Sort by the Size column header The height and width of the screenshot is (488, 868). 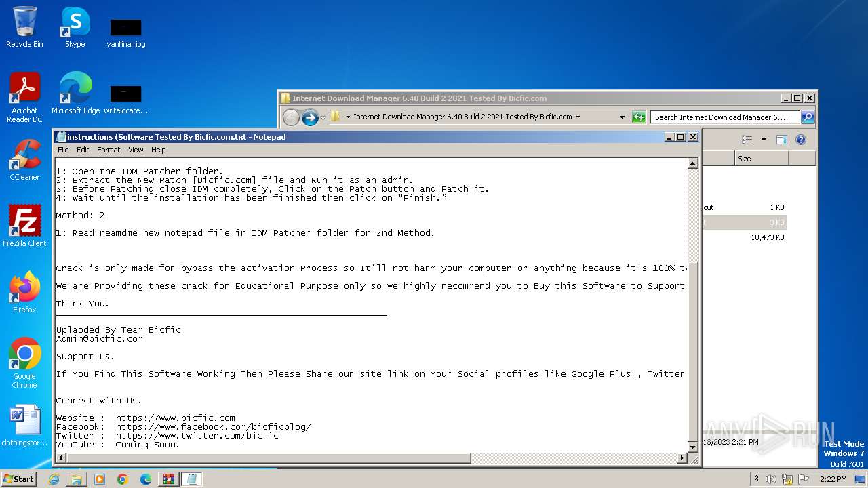tap(762, 158)
